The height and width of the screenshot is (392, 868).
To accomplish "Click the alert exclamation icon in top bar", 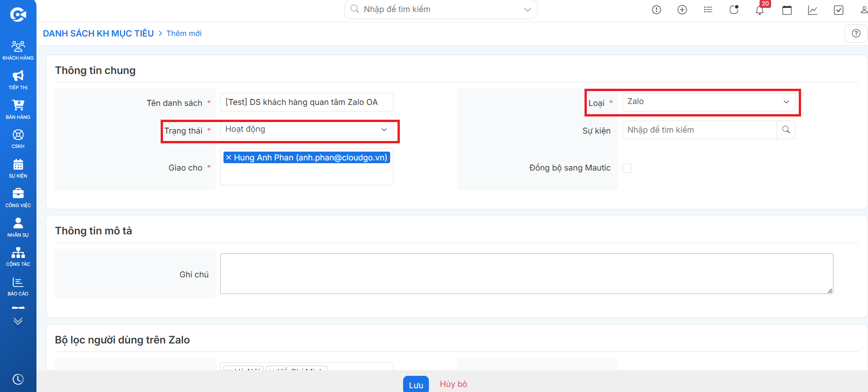I will point(657,10).
